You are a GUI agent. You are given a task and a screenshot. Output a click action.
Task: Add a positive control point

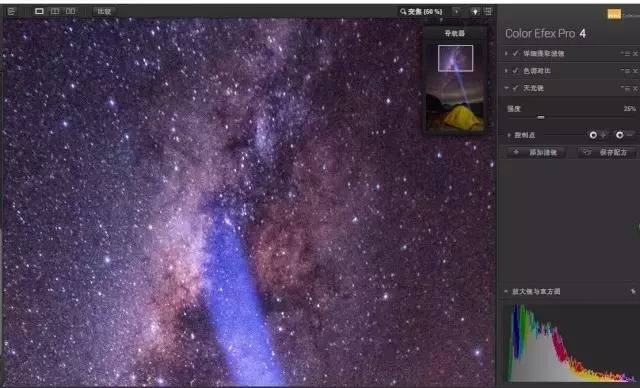597,135
